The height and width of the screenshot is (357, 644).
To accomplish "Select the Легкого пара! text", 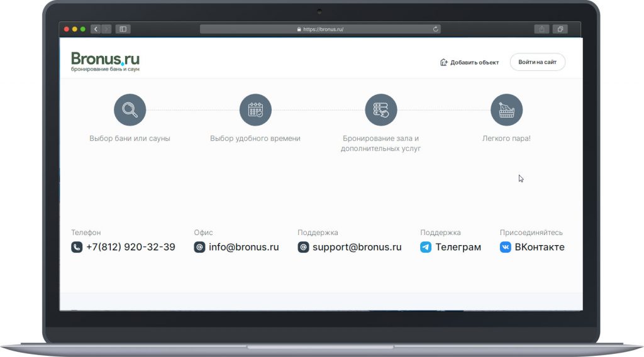I will [506, 138].
